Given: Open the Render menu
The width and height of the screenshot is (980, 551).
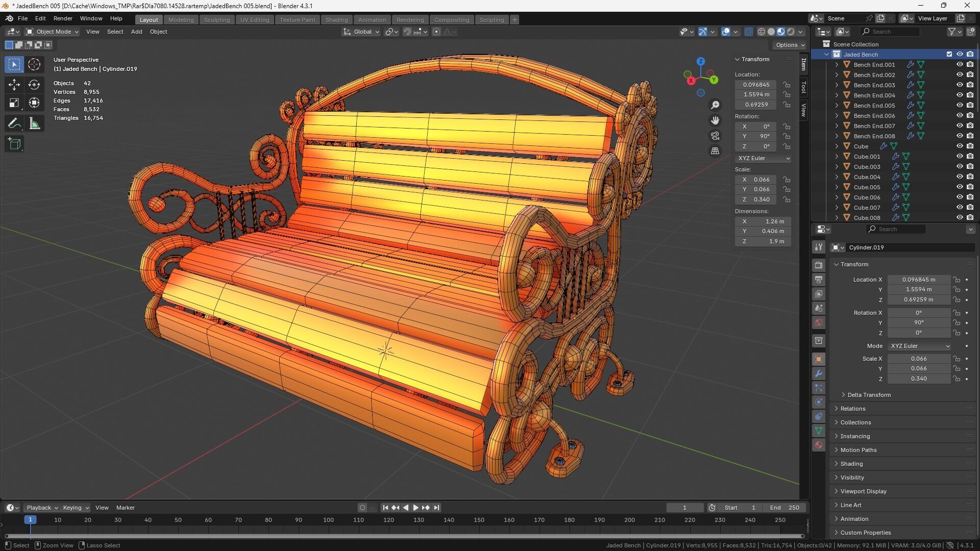Looking at the screenshot, I should (63, 18).
